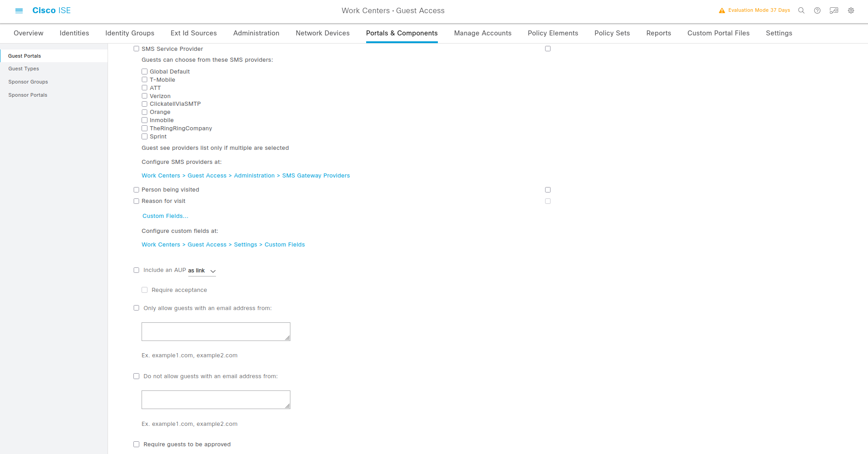Viewport: 868px width, 454px height.
Task: Click the Cisco ISE logo
Action: tap(52, 10)
